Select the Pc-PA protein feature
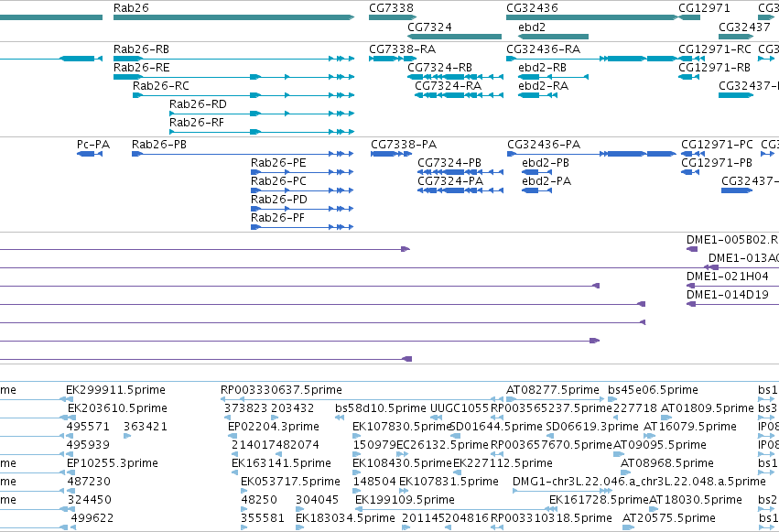 point(90,154)
